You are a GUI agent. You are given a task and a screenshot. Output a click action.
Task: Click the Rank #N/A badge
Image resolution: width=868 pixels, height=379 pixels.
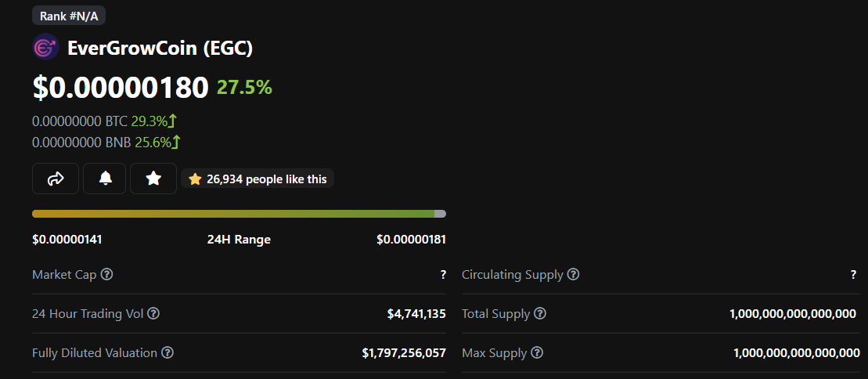[69, 16]
